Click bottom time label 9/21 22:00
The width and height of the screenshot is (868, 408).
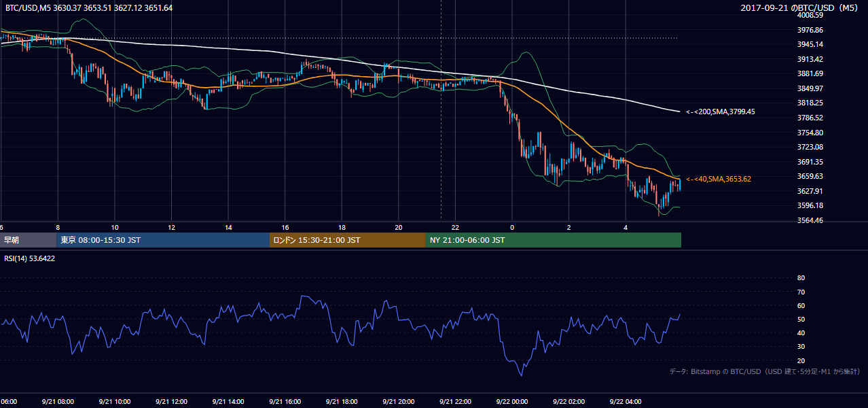(455, 401)
